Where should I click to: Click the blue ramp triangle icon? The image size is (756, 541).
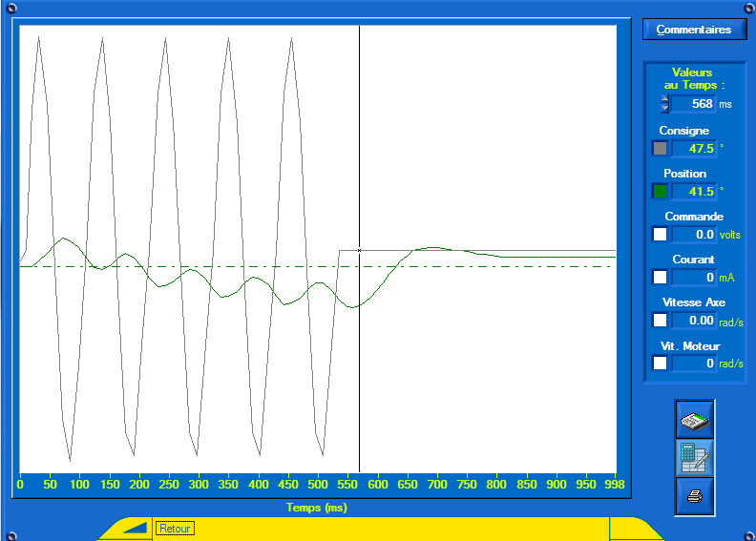click(135, 528)
